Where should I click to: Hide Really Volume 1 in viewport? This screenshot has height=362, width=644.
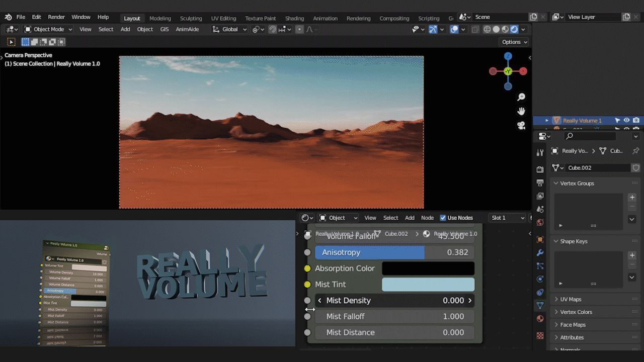pyautogui.click(x=626, y=121)
